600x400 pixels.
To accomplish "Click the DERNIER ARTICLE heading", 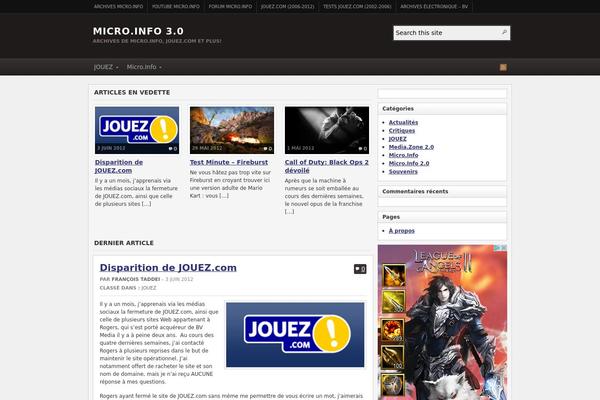I will coord(124,243).
